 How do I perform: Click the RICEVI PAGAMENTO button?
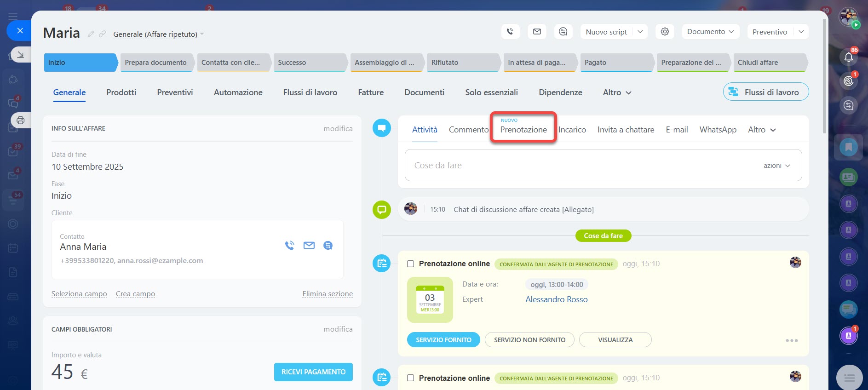313,372
